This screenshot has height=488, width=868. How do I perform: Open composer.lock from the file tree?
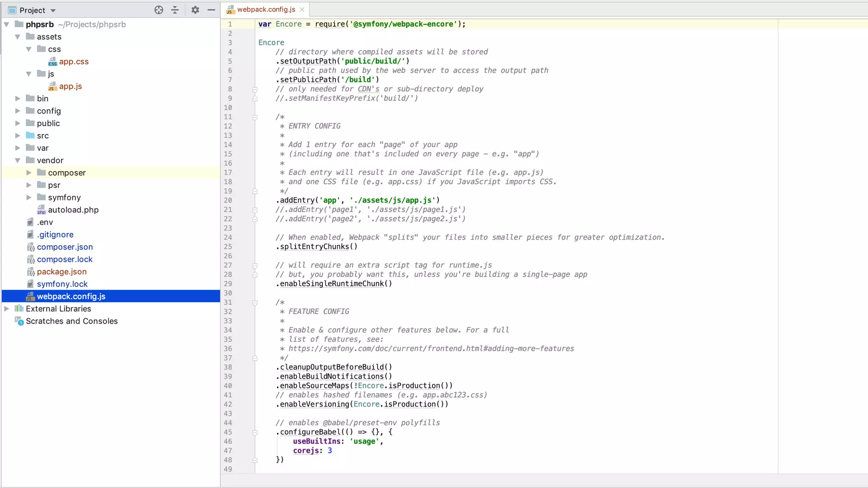point(64,259)
